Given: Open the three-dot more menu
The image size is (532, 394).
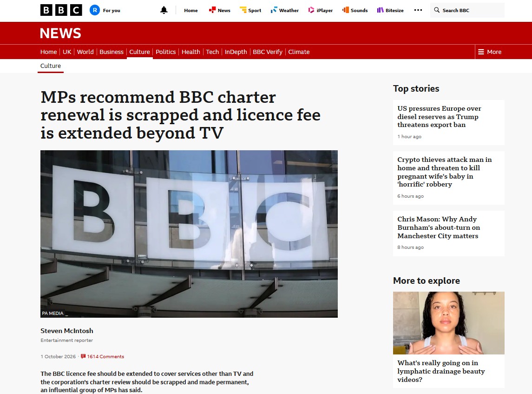Looking at the screenshot, I should 418,10.
